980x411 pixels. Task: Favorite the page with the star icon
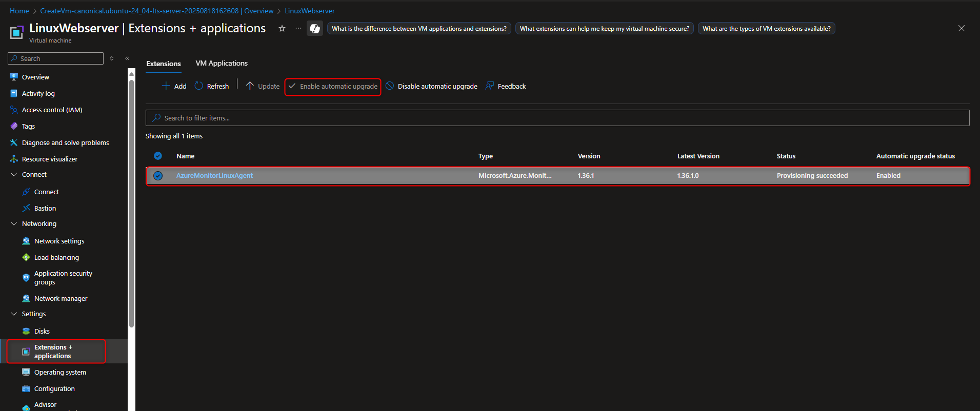tap(282, 28)
